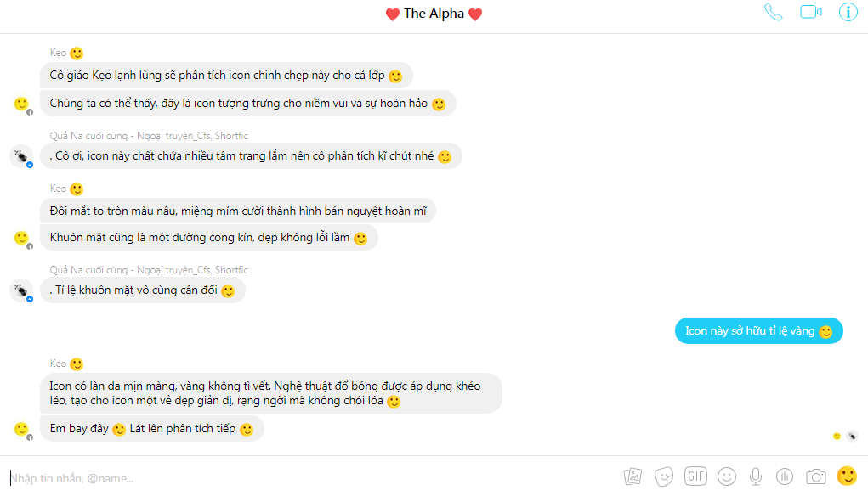Open the sticker picker
The image size is (868, 496).
[x=664, y=476]
